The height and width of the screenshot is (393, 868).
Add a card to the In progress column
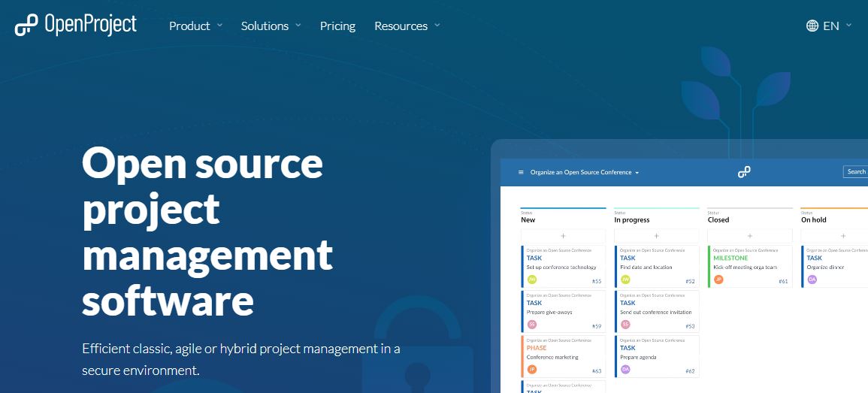656,236
